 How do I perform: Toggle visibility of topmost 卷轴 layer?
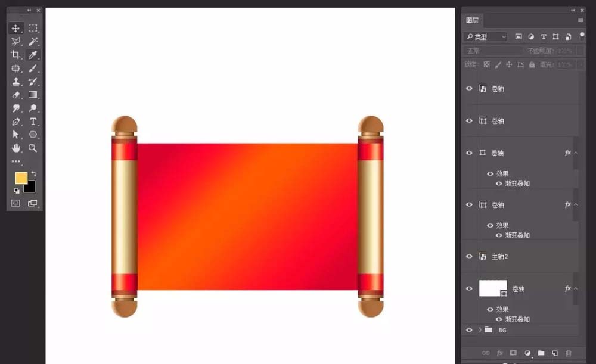coord(469,88)
